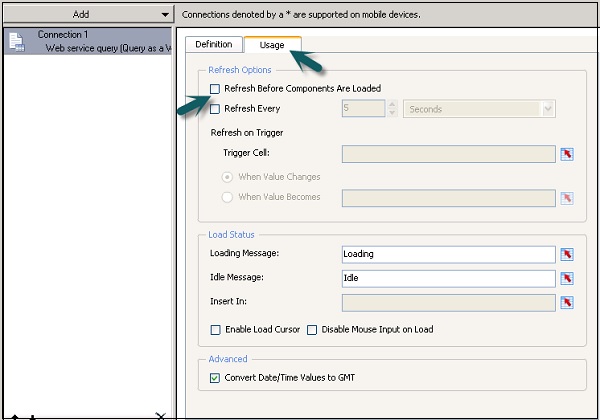
Task: Check Enable Load Cursor option
Action: click(x=215, y=330)
